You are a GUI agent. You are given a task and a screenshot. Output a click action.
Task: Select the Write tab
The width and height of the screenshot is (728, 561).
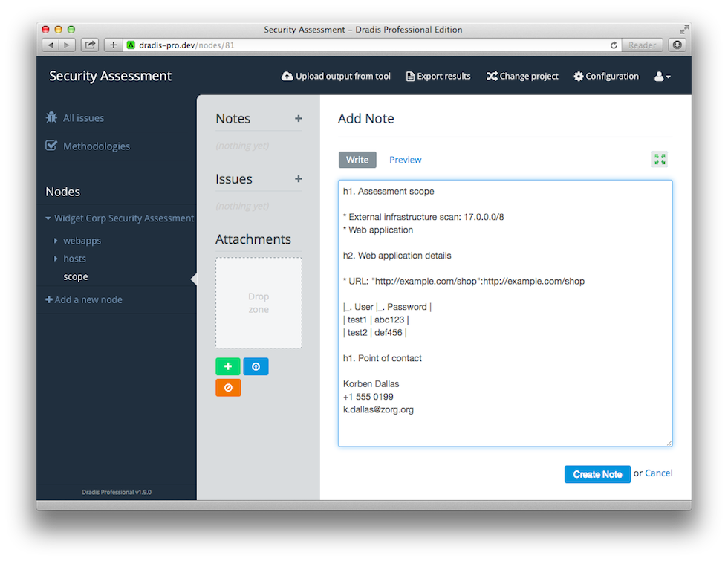tap(357, 160)
